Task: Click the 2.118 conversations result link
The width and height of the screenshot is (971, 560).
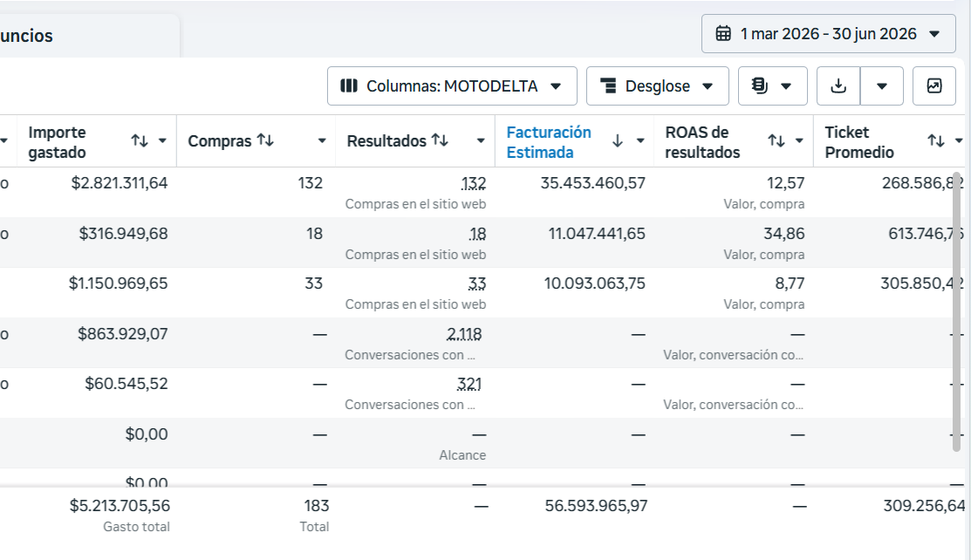Action: [464, 334]
